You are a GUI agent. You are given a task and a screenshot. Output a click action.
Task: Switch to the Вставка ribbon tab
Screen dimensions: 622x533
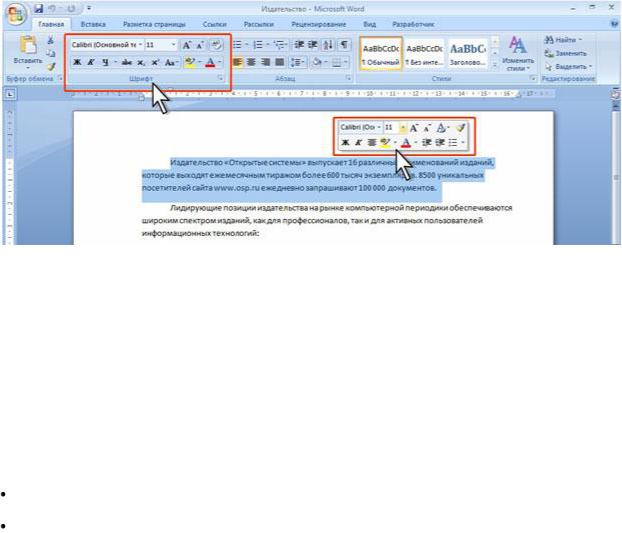coord(93,24)
